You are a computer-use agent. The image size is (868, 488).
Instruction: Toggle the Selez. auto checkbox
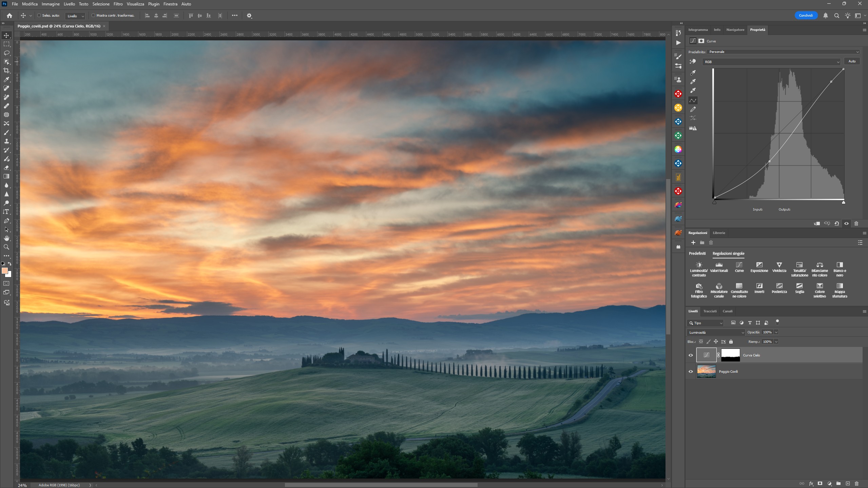tap(39, 16)
